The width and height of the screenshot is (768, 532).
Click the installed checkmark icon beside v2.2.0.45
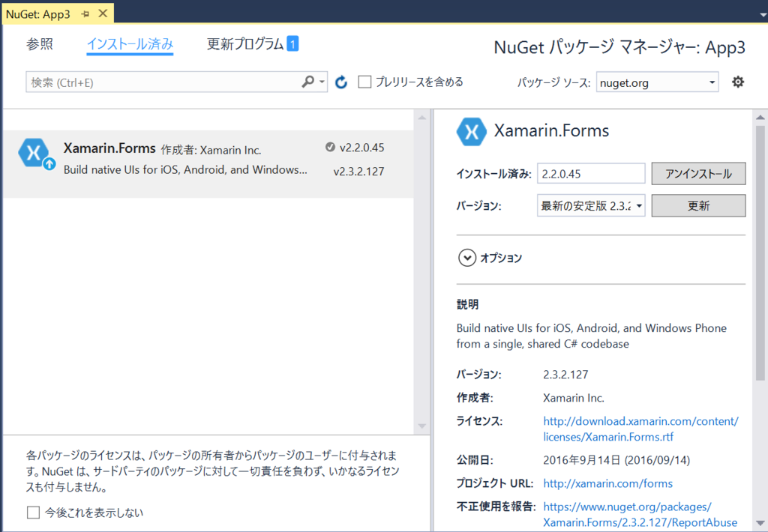330,147
